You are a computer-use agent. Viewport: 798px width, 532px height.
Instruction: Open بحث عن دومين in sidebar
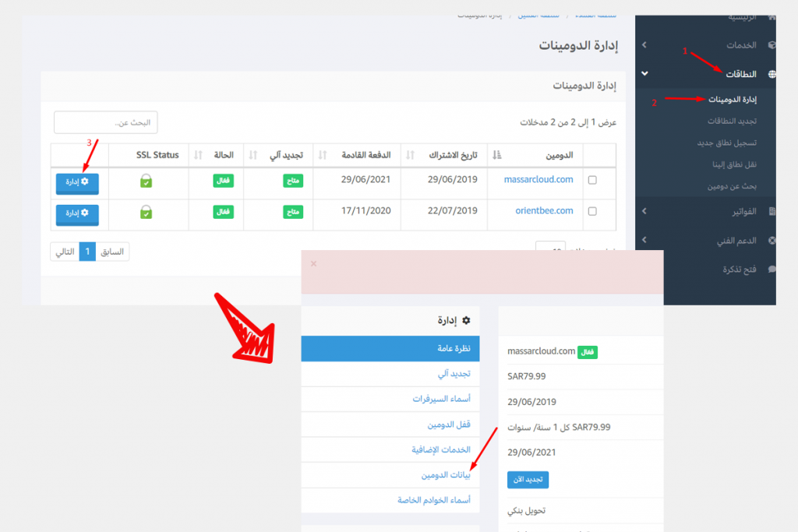(x=732, y=186)
